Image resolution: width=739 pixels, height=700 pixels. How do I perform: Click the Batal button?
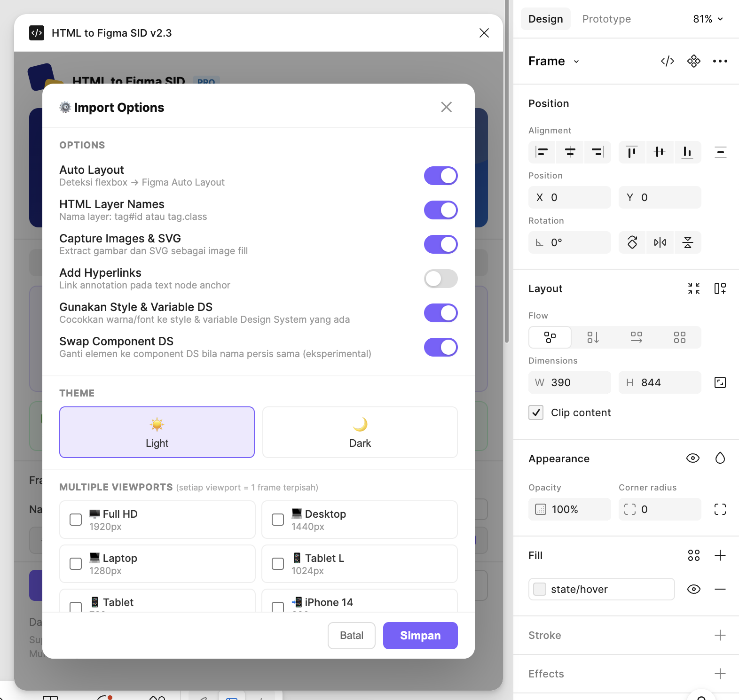click(352, 636)
